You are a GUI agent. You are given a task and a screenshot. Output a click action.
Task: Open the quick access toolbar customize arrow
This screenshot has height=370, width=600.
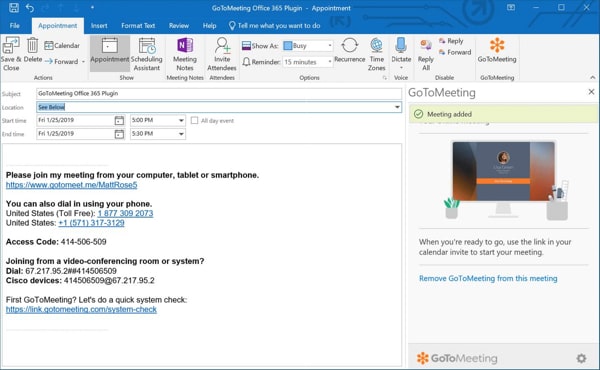(x=93, y=8)
